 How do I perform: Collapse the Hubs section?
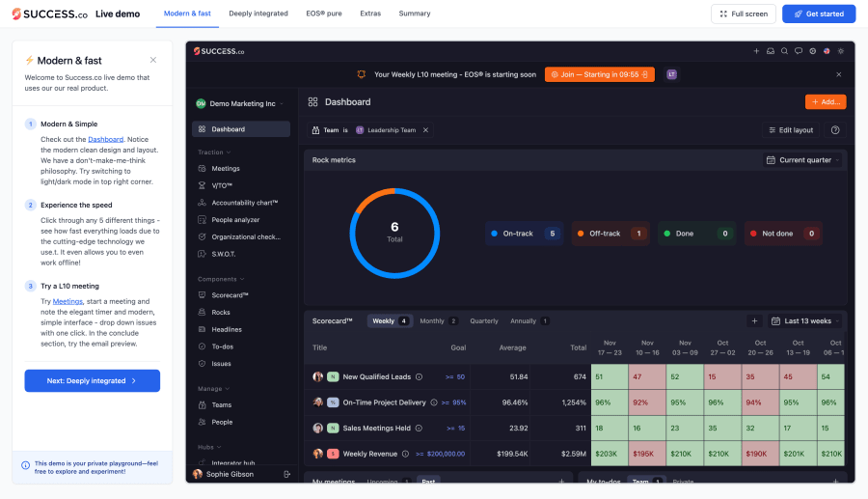(209, 447)
